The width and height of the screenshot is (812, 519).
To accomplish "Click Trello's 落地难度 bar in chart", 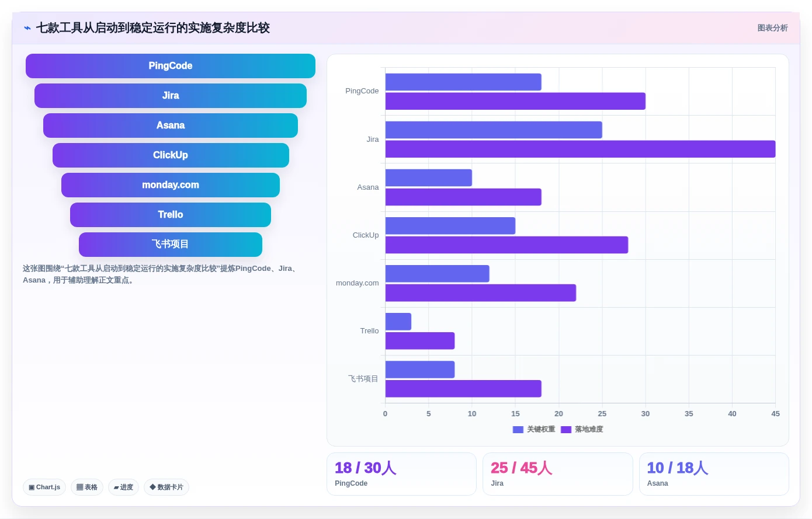I will coord(420,341).
